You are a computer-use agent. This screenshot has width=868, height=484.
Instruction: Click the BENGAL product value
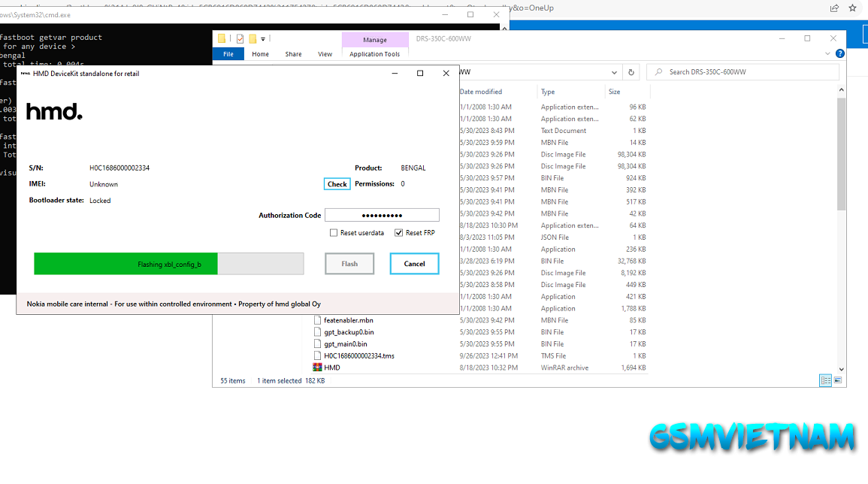tap(413, 168)
